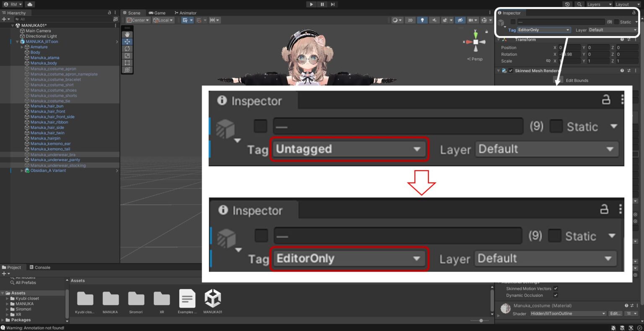Open the Tag dropdown showing EditorOnly
Screen dimensions: 644x331
543,30
